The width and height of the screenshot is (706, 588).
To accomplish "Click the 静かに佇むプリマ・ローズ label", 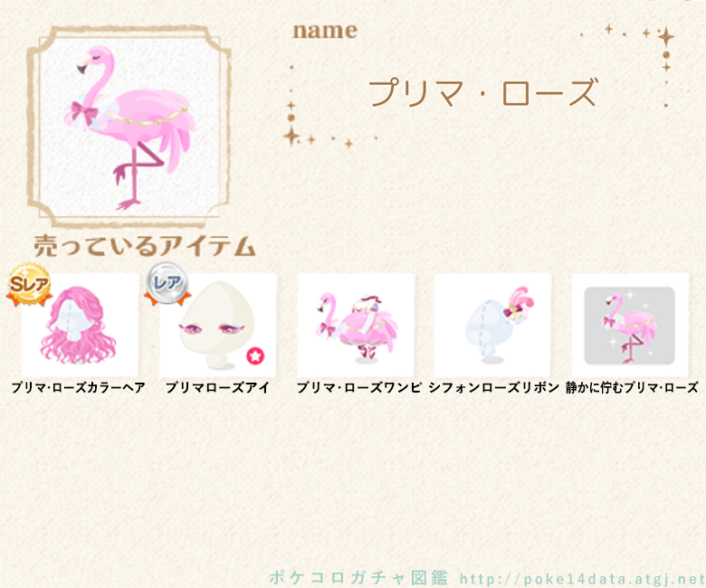I will [632, 387].
